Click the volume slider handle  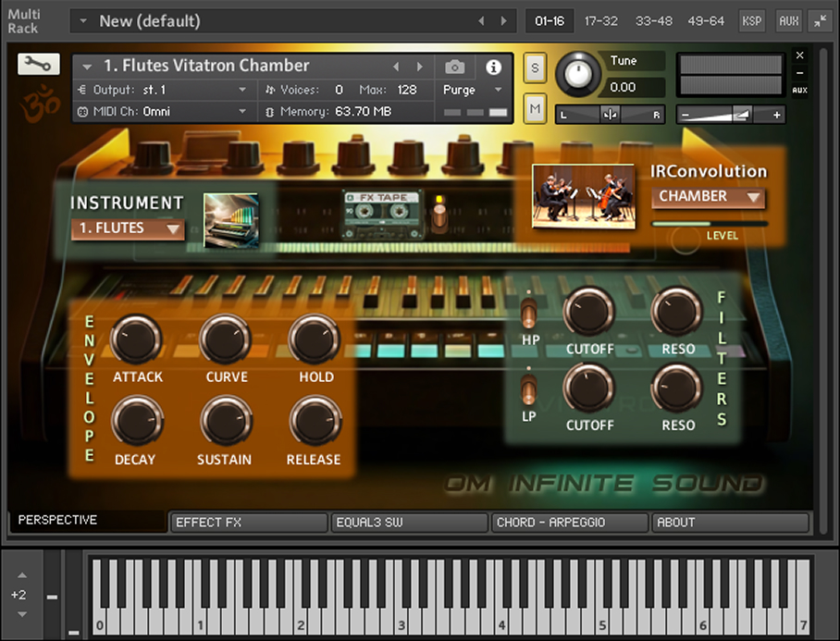point(742,114)
